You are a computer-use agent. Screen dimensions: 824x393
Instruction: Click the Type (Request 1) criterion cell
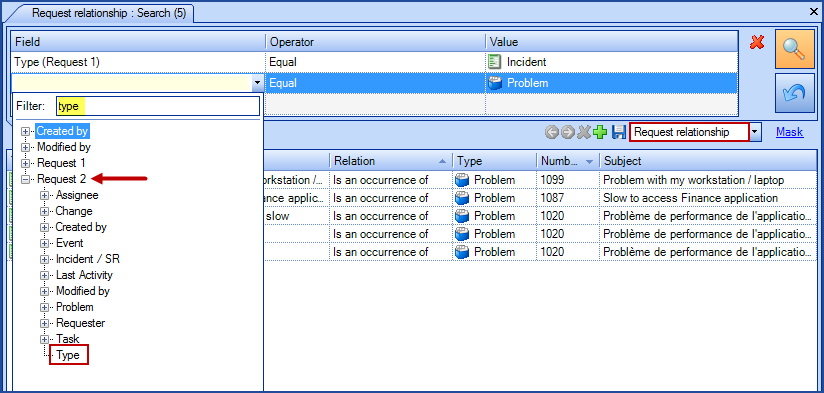pyautogui.click(x=138, y=62)
